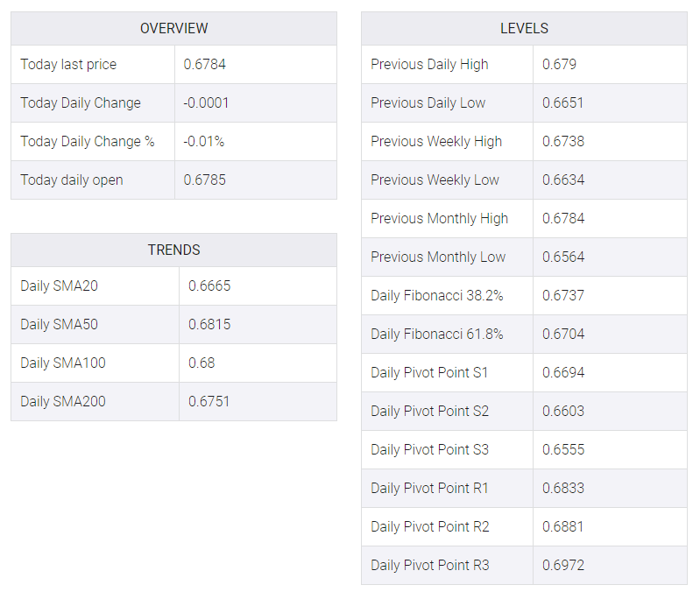Select Daily Fibonacci 61.8% value 0.6704
This screenshot has height=592, width=700.
tap(563, 335)
